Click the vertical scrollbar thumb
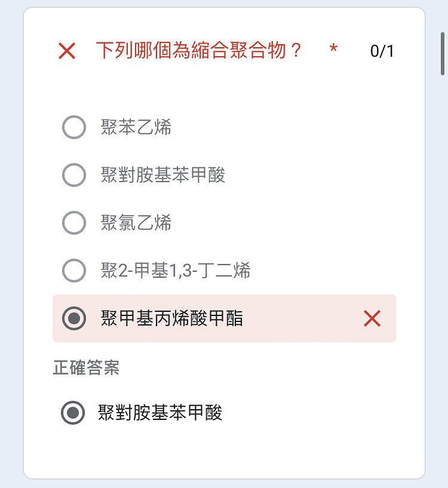Image resolution: width=448 pixels, height=488 pixels. point(443,54)
